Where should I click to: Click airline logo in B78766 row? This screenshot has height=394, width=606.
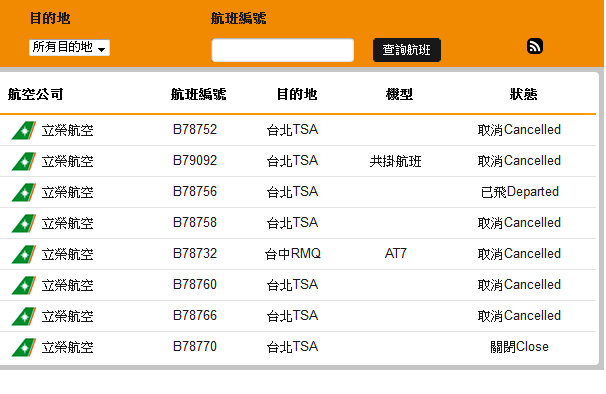[24, 316]
